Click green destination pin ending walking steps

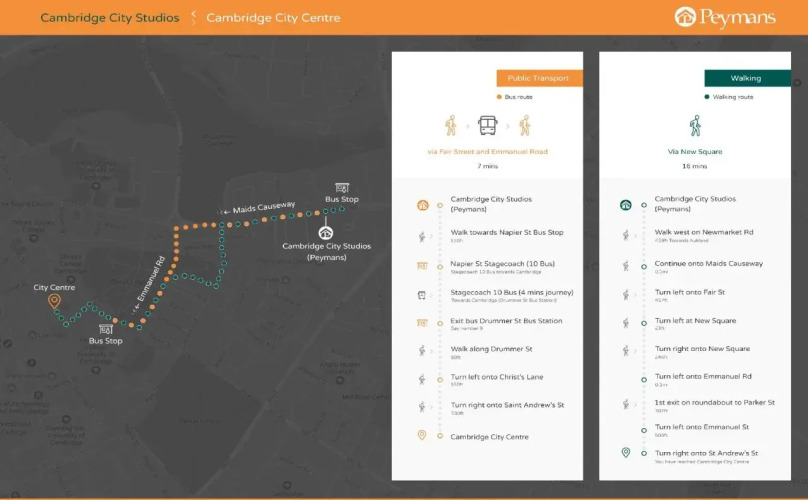(626, 452)
